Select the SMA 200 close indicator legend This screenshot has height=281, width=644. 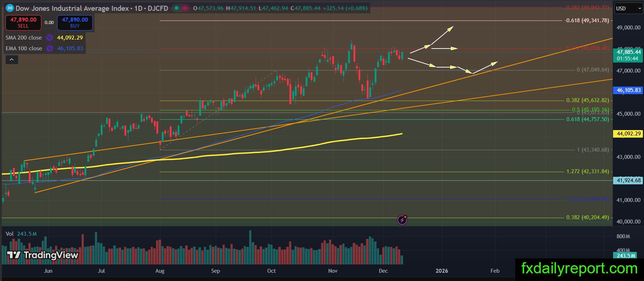24,38
